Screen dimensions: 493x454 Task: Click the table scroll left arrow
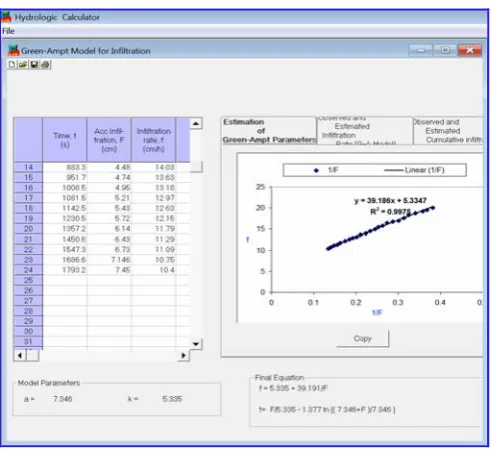[20, 355]
